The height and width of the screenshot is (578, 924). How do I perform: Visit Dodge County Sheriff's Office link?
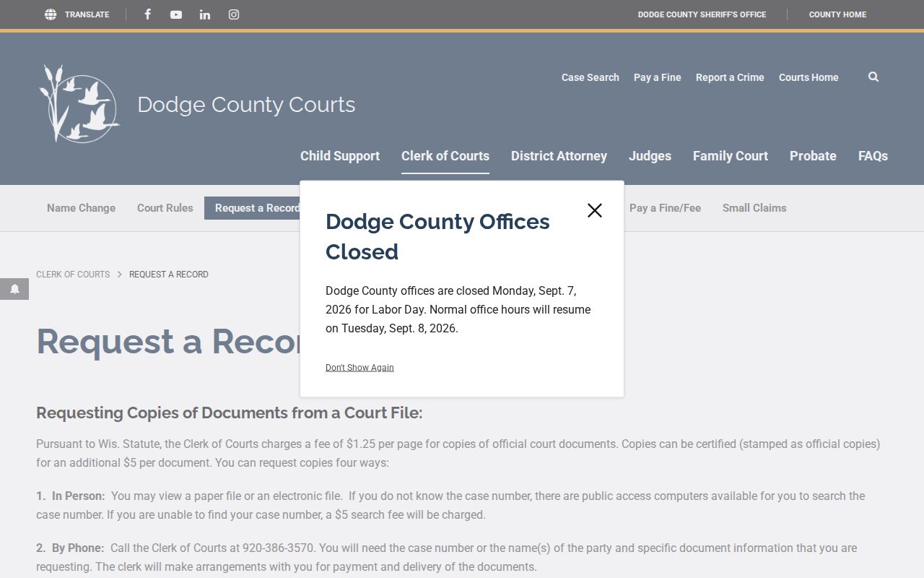pyautogui.click(x=702, y=14)
